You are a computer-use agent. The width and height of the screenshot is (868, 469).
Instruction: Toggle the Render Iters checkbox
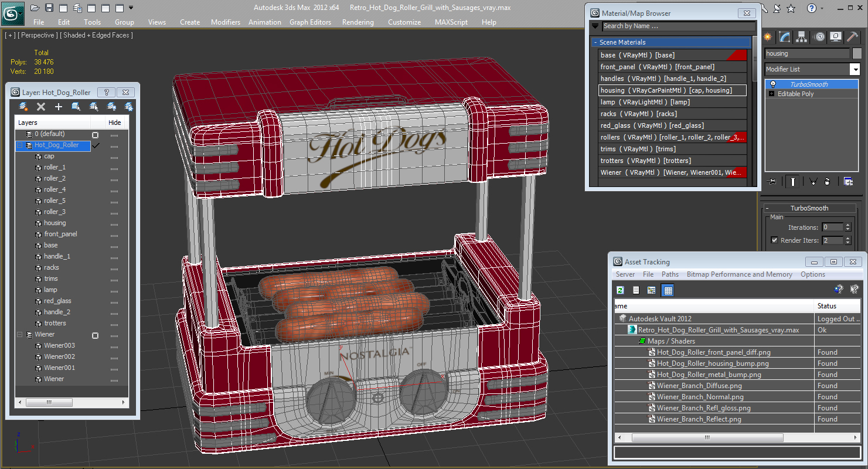click(x=775, y=240)
